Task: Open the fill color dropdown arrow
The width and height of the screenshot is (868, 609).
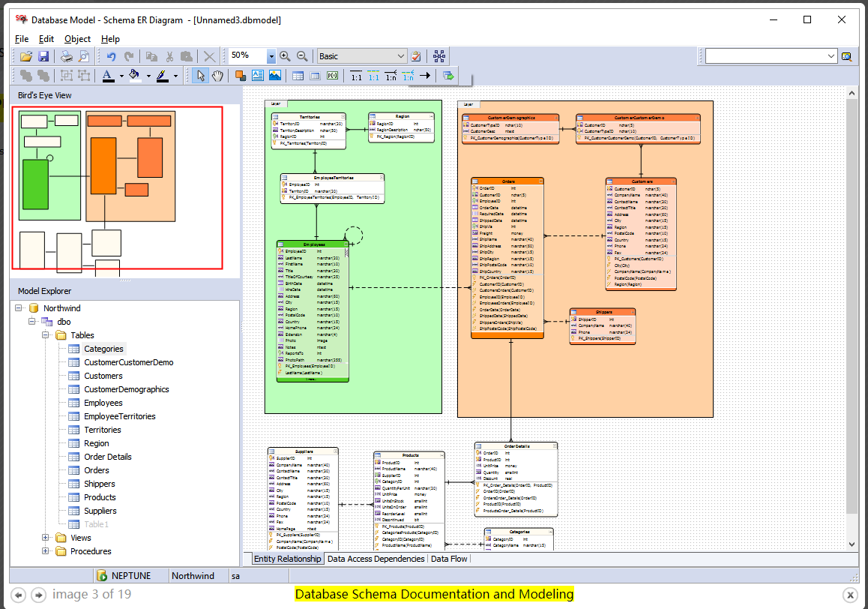Action: point(148,76)
